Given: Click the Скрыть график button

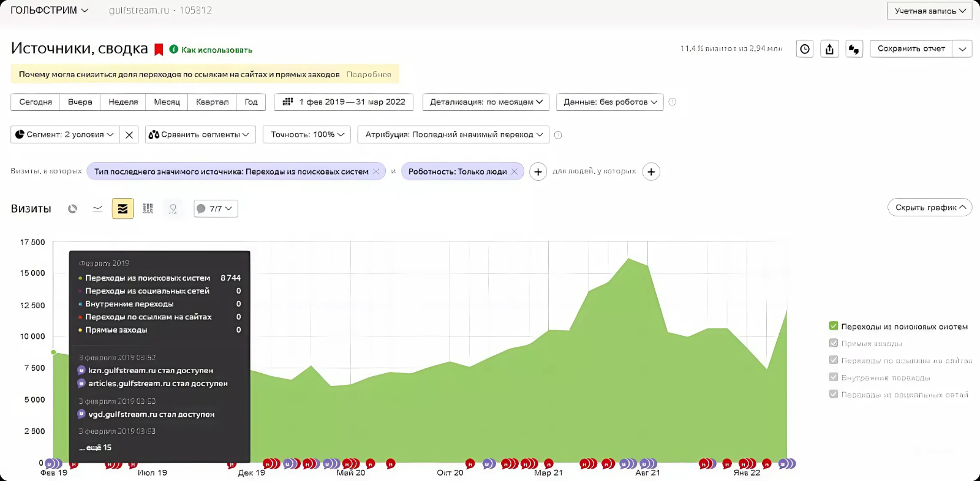Looking at the screenshot, I should point(930,207).
